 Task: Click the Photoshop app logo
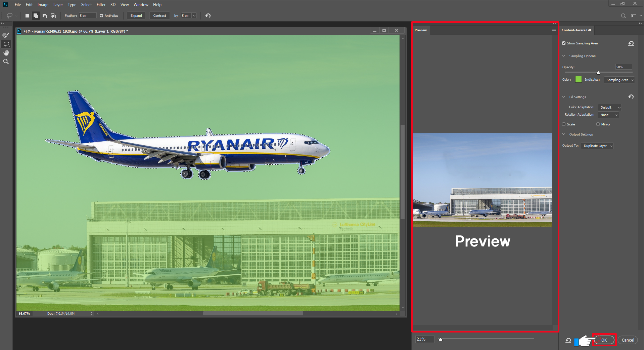5,5
